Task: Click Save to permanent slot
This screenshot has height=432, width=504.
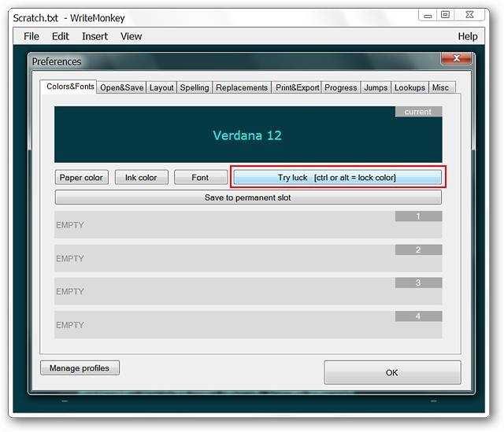Action: (x=248, y=198)
